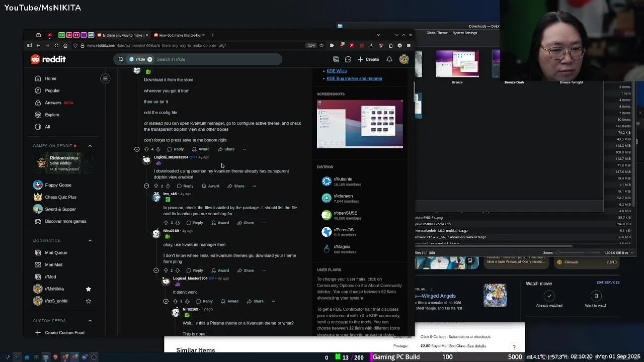Award Niru2169's 'okay, use kvantum manager' comment
Image resolution: width=644 pixels, height=362 pixels.
[220, 270]
